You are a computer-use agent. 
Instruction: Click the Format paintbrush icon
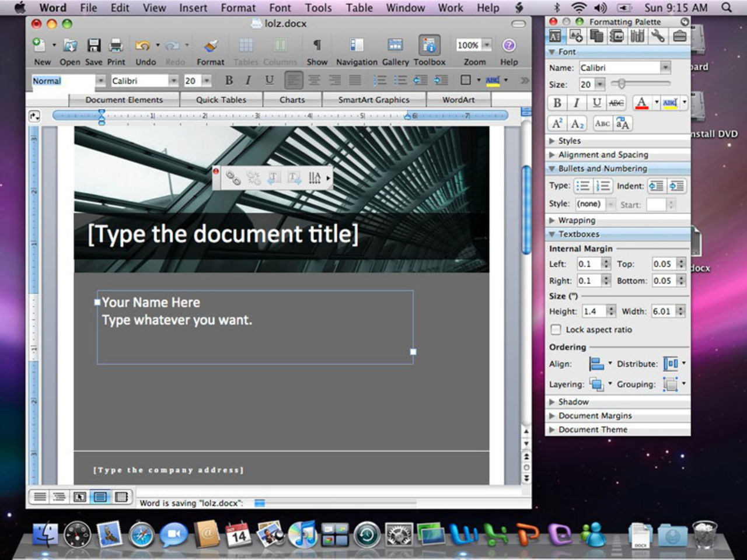pyautogui.click(x=210, y=46)
